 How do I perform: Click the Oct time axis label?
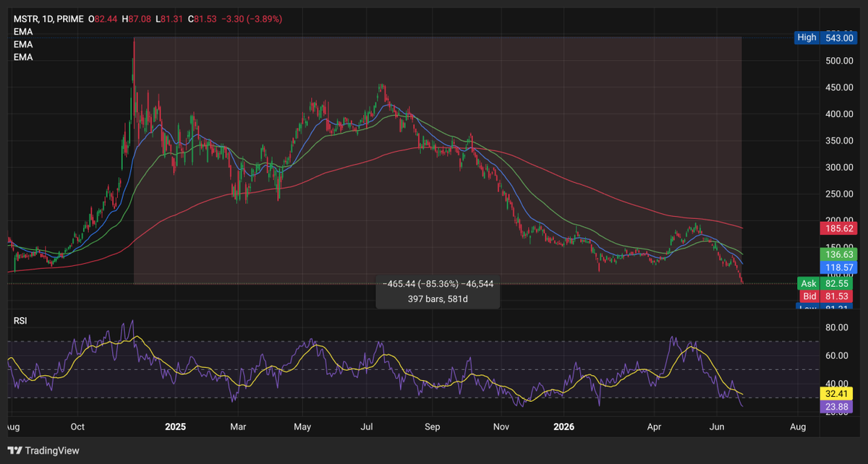(77, 427)
